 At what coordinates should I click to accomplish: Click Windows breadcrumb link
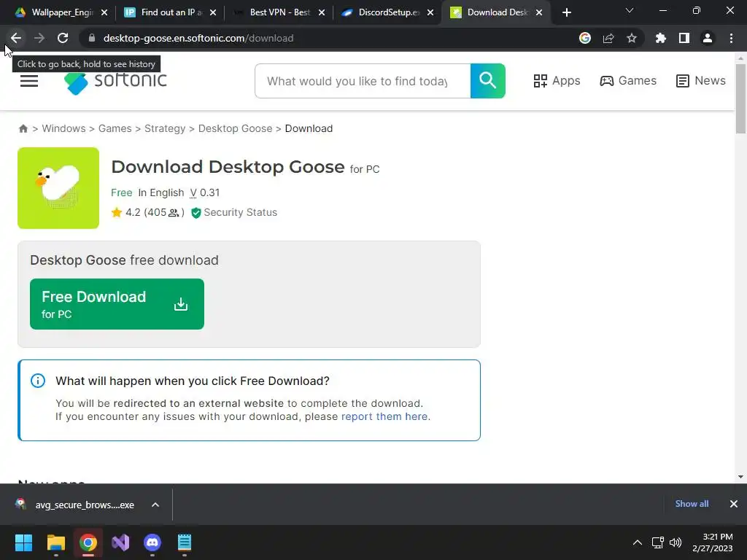64,128
